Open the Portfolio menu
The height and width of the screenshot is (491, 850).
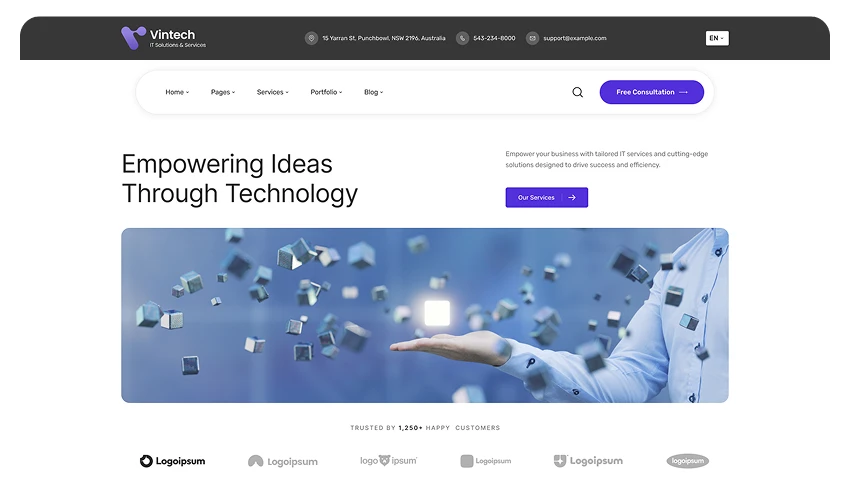pyautogui.click(x=326, y=92)
